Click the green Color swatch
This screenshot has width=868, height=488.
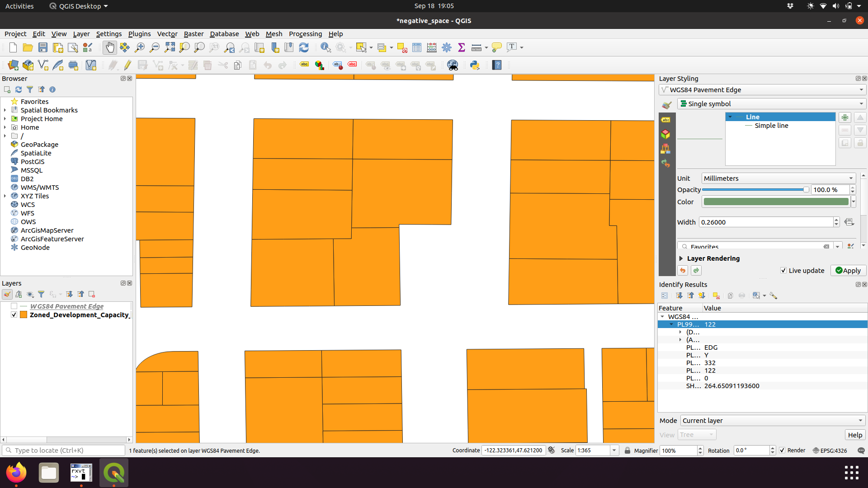pos(776,202)
